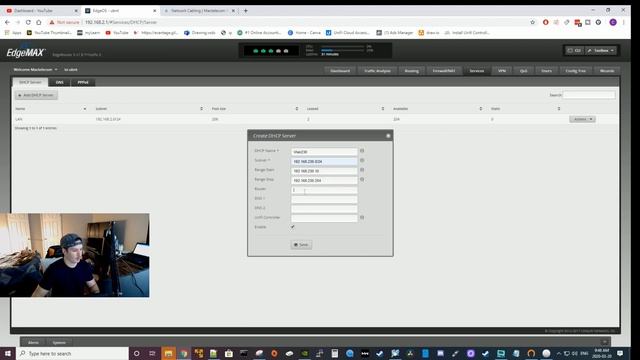Open File Explorer from the taskbar
Screen dimensions: 640x360
pyautogui.click(x=169, y=353)
